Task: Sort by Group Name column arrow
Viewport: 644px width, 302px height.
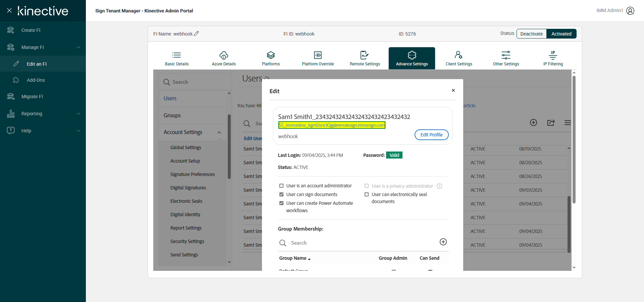Action: pyautogui.click(x=309, y=259)
